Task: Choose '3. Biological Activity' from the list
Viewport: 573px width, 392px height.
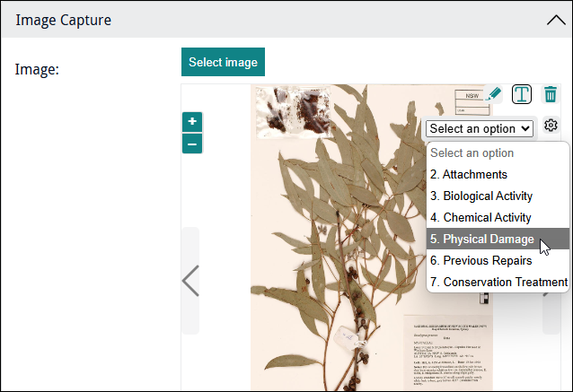Action: (481, 196)
